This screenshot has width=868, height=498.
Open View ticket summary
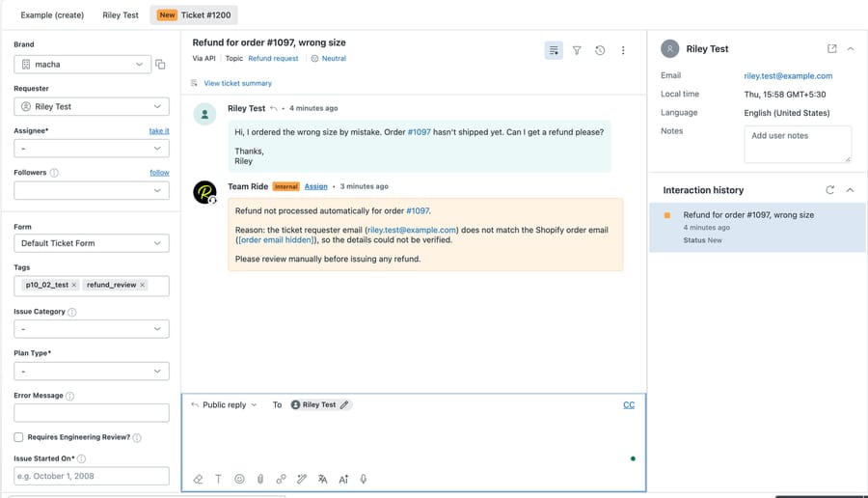237,83
